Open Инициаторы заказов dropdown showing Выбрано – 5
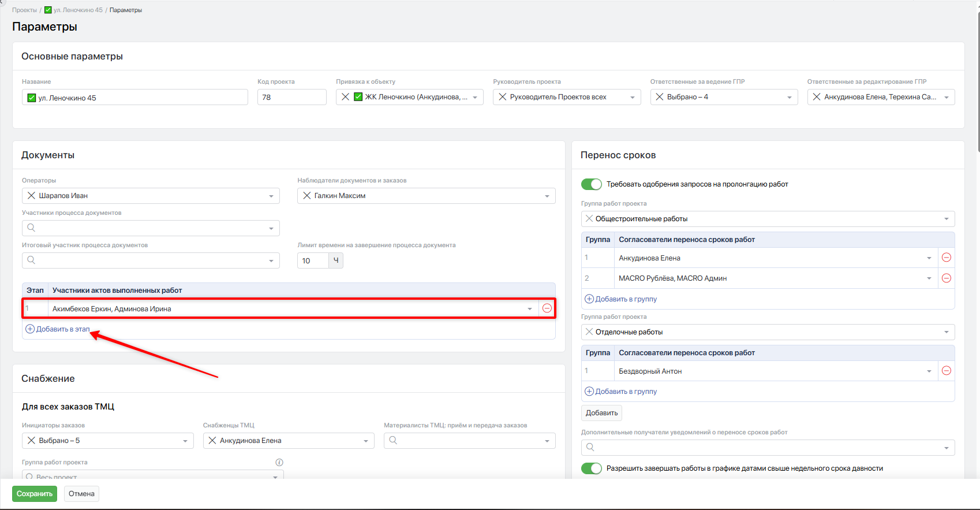Screen dimensions: 980x510 185,441
